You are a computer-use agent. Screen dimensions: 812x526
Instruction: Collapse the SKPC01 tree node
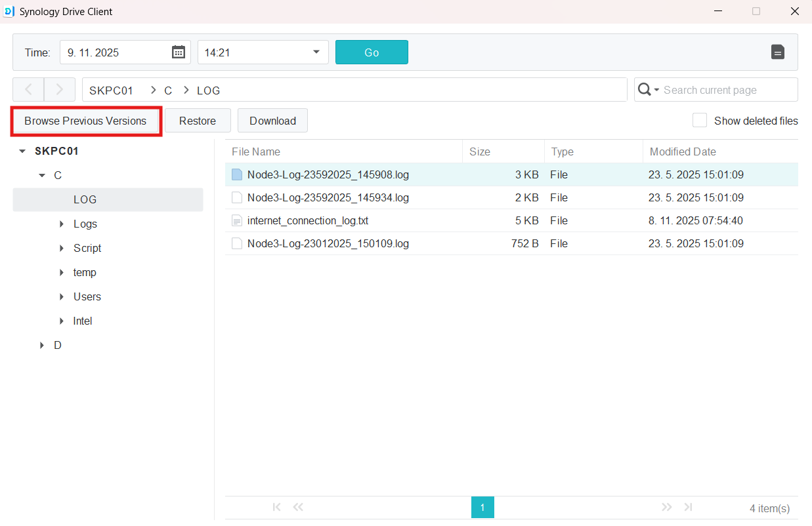click(x=23, y=152)
